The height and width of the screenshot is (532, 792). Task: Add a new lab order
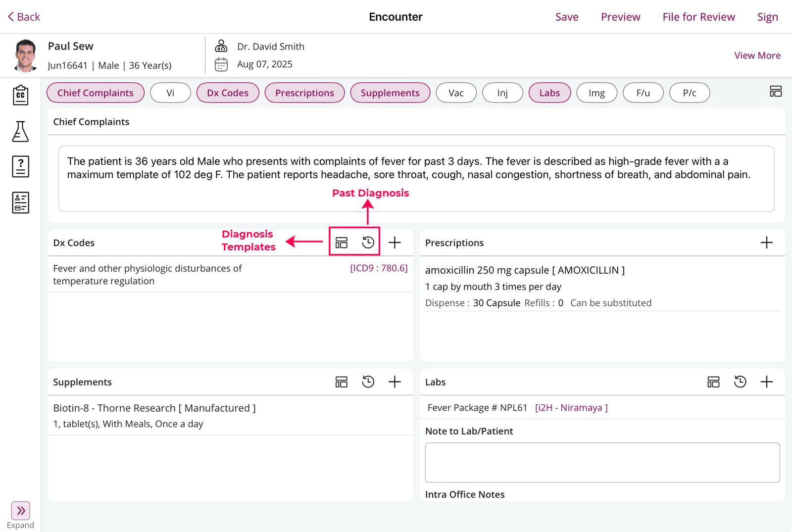coord(766,382)
